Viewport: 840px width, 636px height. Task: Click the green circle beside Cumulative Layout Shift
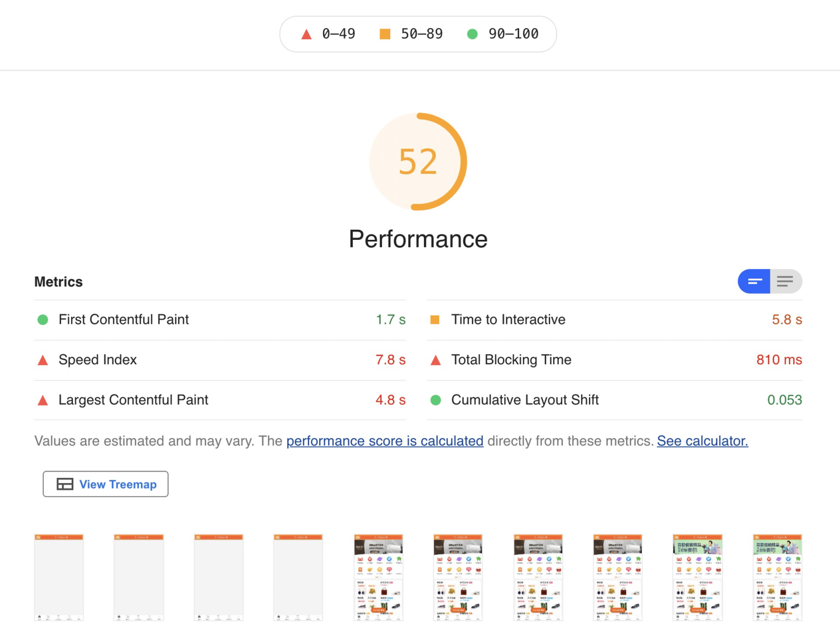point(435,400)
